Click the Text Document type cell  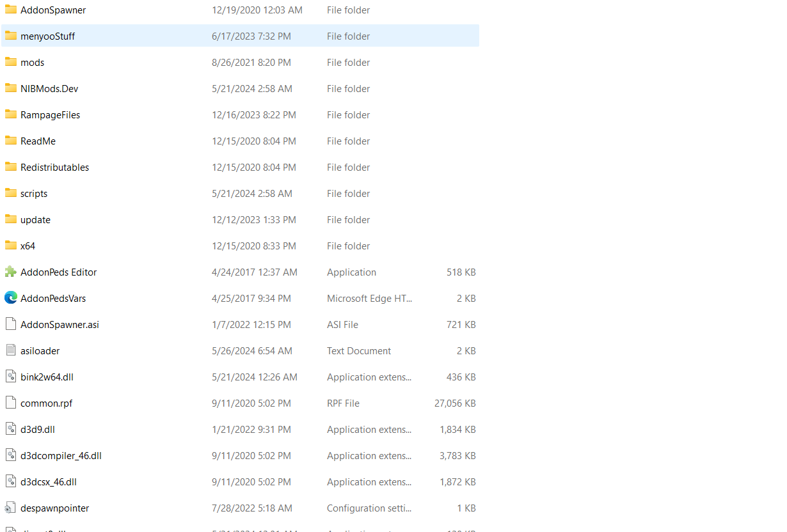tap(359, 351)
